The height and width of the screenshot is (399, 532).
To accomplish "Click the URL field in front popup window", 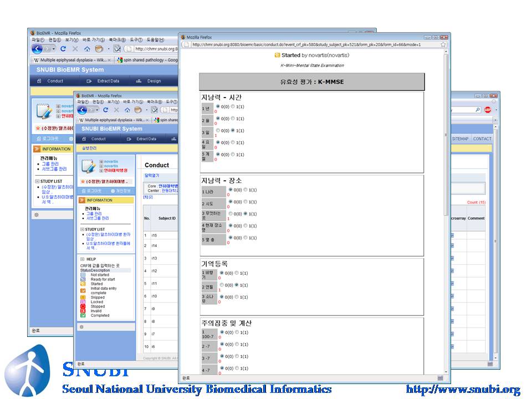I will click(311, 45).
